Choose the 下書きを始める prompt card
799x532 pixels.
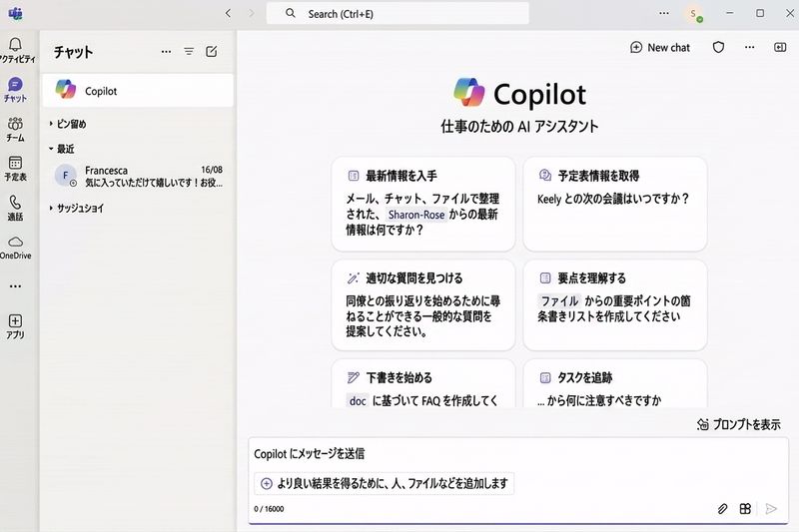pyautogui.click(x=422, y=383)
